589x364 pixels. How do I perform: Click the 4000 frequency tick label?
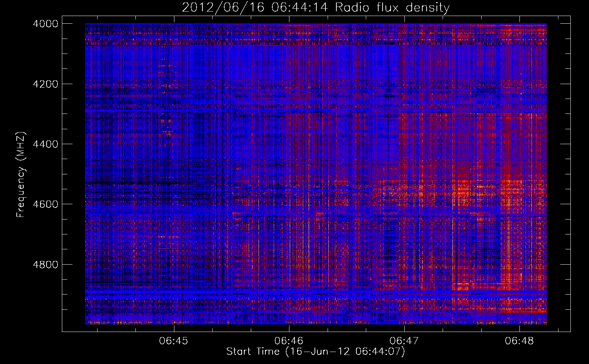46,24
